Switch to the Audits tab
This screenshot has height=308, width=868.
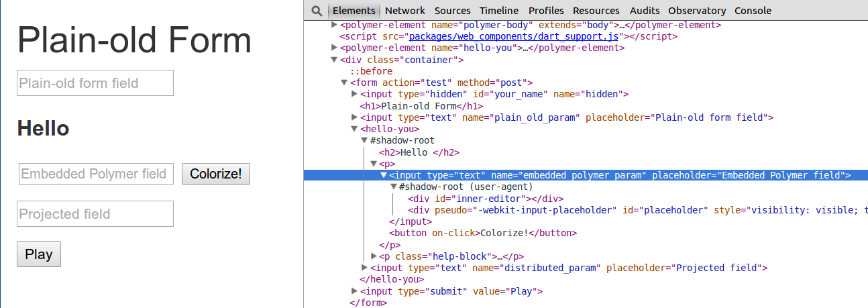tap(645, 11)
